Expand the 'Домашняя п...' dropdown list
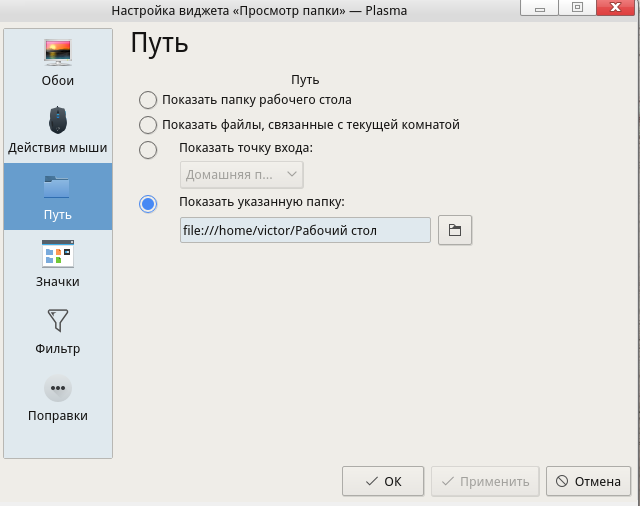 pyautogui.click(x=242, y=175)
